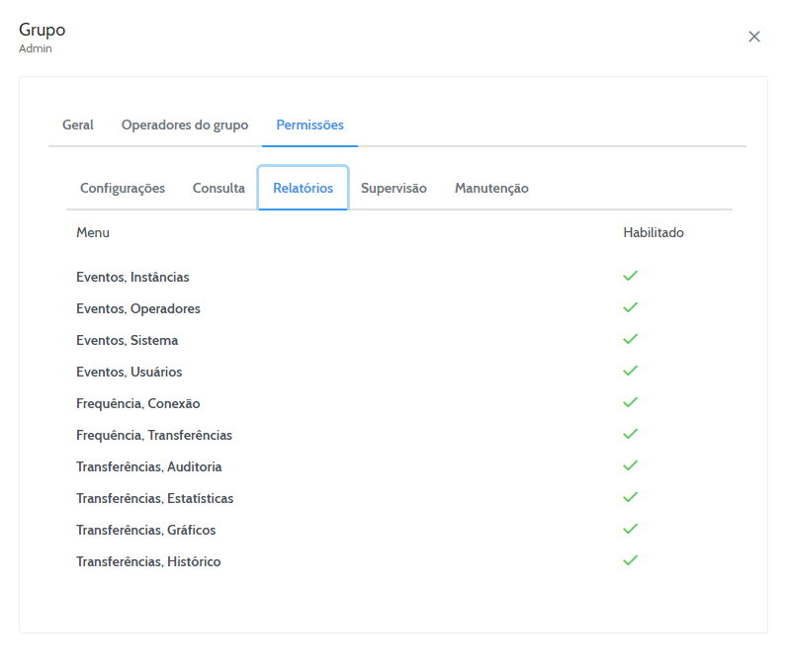Switch to the Geral tab
This screenshot has height=672, width=786.
click(x=78, y=125)
